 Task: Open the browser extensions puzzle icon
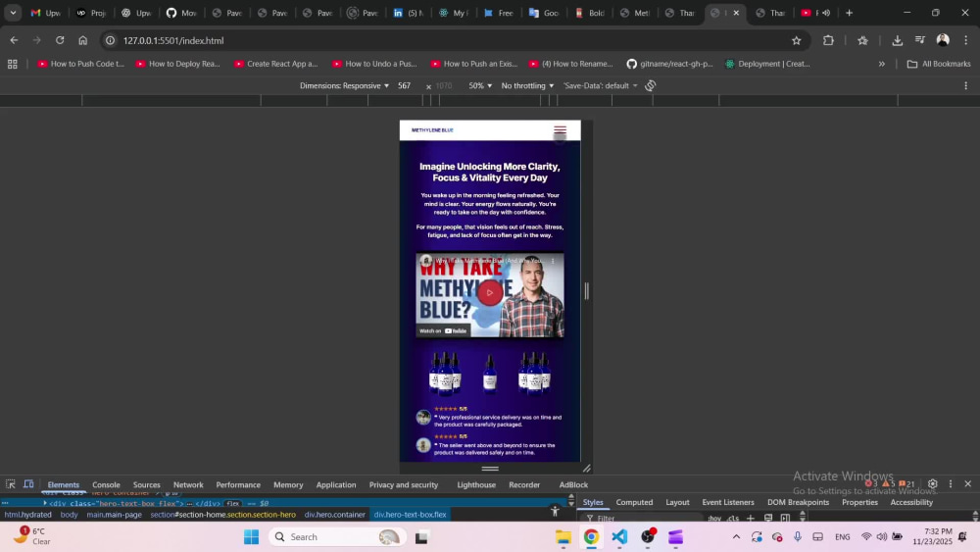pos(828,40)
